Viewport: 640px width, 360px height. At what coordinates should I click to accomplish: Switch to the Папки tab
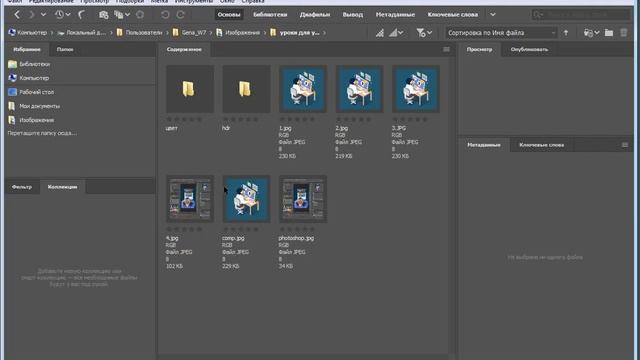pyautogui.click(x=65, y=49)
